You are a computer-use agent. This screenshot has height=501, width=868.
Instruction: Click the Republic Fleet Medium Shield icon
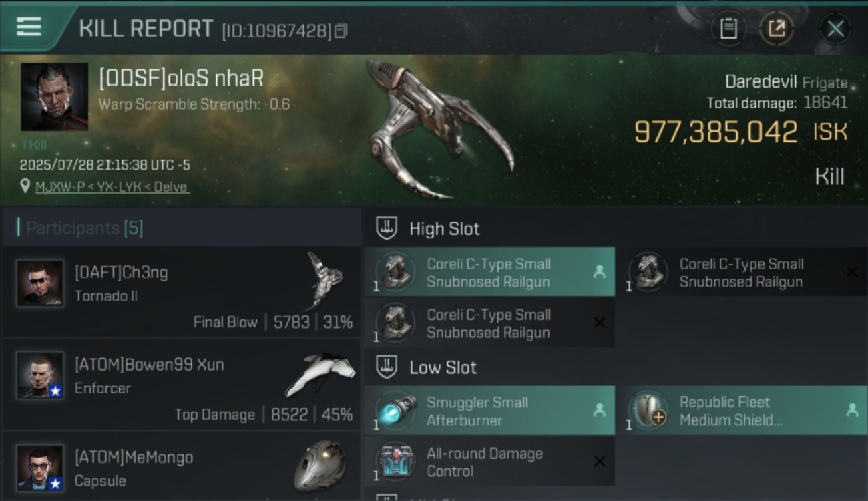[648, 411]
